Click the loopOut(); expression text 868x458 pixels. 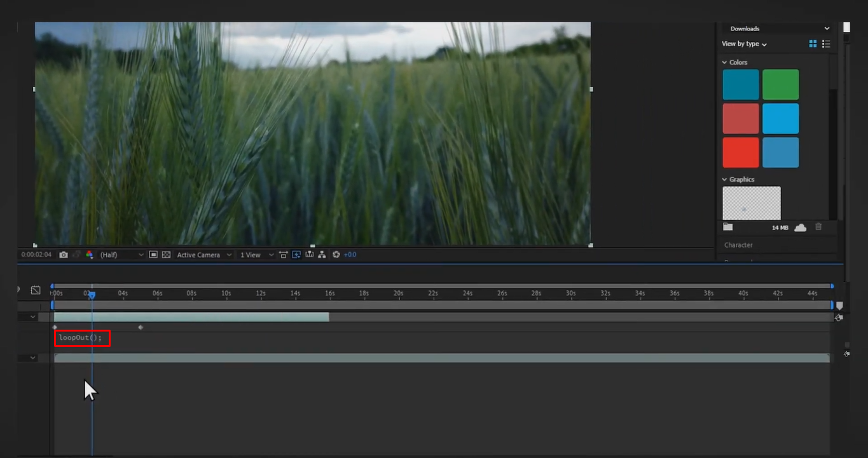click(79, 337)
